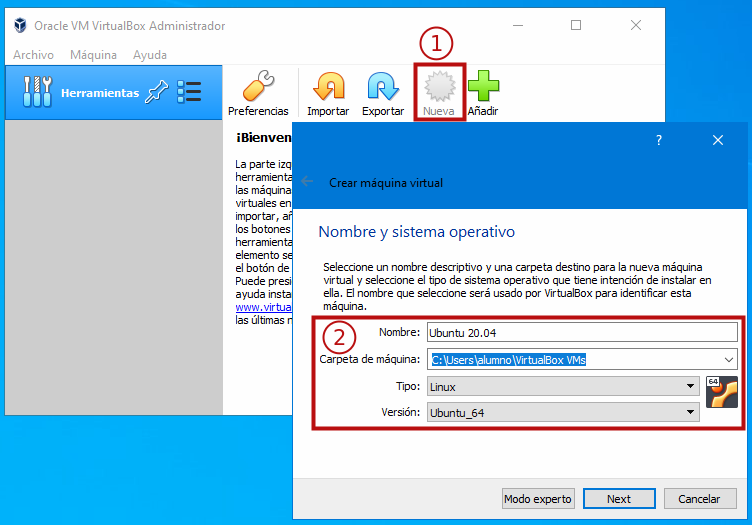
Task: Open the Herramientas list menu icon
Action: pos(189,91)
